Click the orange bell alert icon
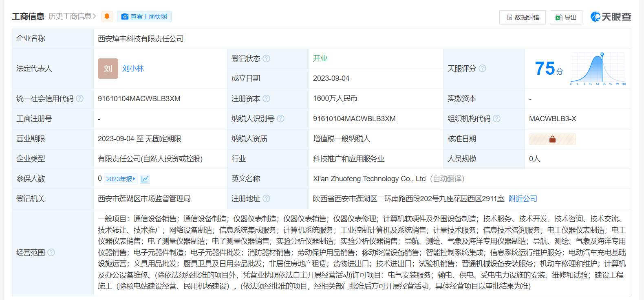The height and width of the screenshot is (300, 644). [x=107, y=16]
